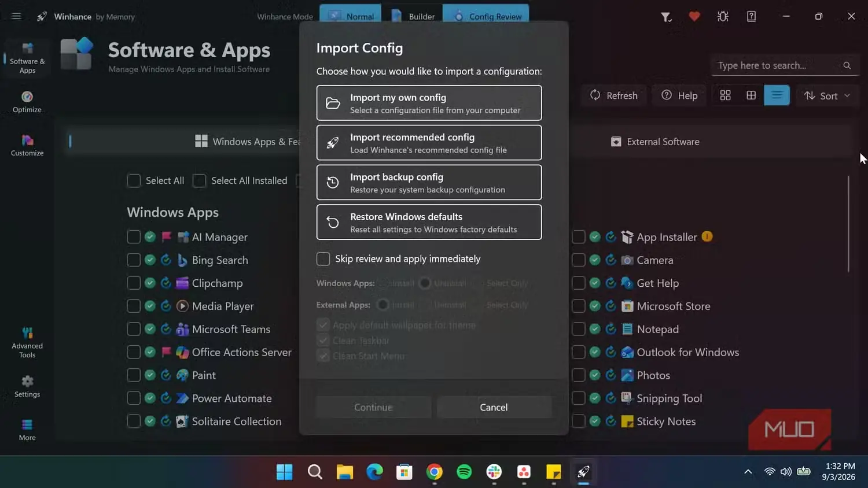Tick the Microsoft Teams checkbox
The width and height of the screenshot is (868, 488).
pyautogui.click(x=134, y=329)
